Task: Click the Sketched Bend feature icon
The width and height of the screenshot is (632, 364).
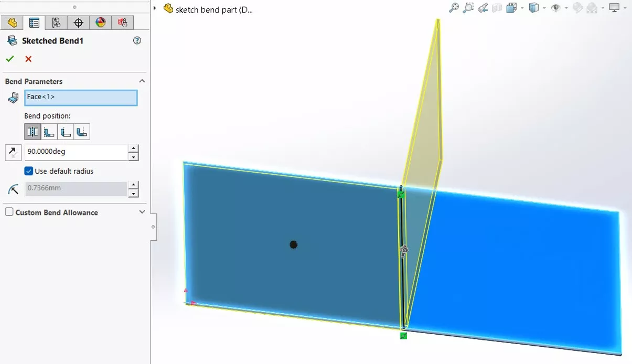Action: [12, 40]
